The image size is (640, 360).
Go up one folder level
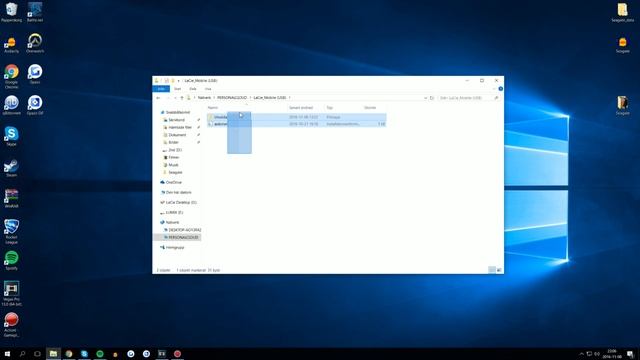[182, 98]
